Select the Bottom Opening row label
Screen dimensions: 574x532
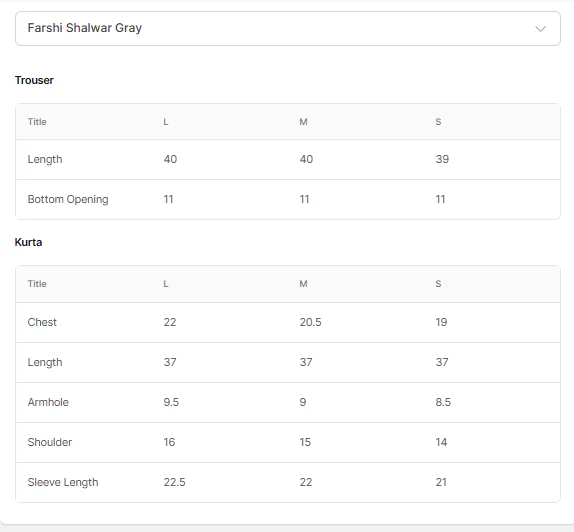68,199
